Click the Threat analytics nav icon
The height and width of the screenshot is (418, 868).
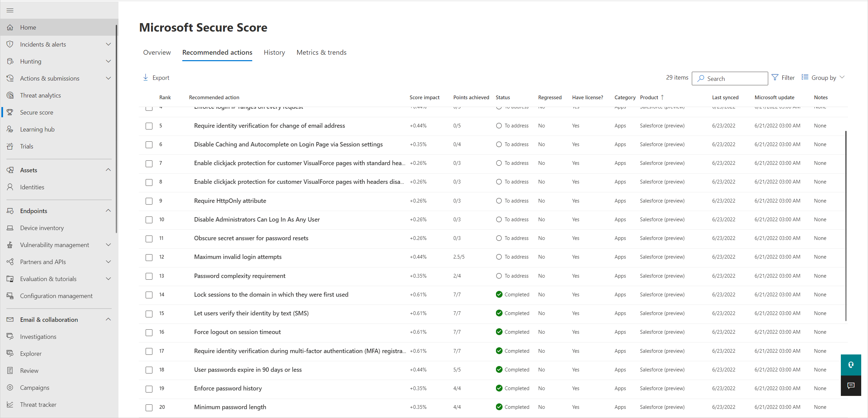point(11,95)
